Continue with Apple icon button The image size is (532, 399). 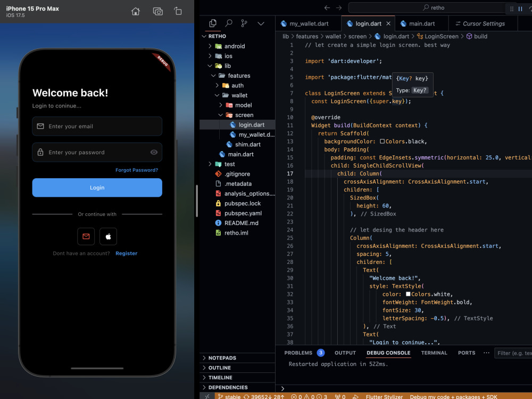(108, 237)
